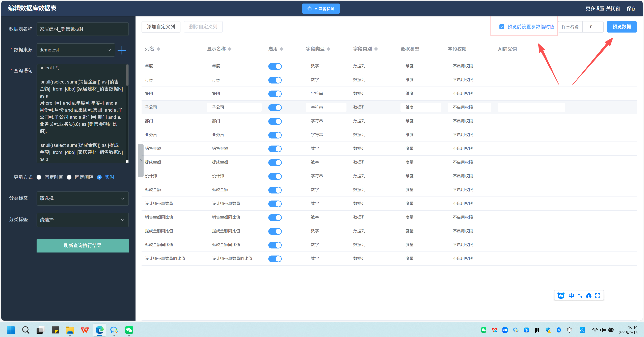Viewport: 644px width, 337px height.
Task: Click the AI同义词 column header
Action: point(507,49)
